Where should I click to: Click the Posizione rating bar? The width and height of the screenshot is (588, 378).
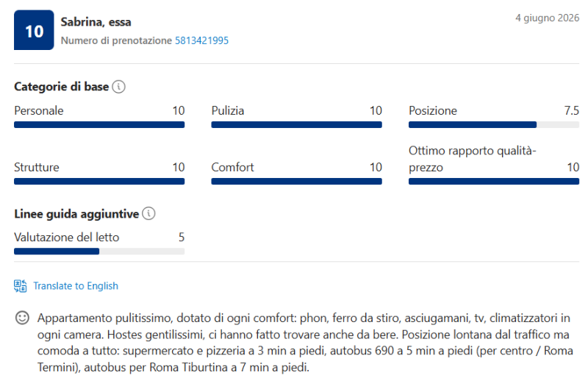coord(494,124)
